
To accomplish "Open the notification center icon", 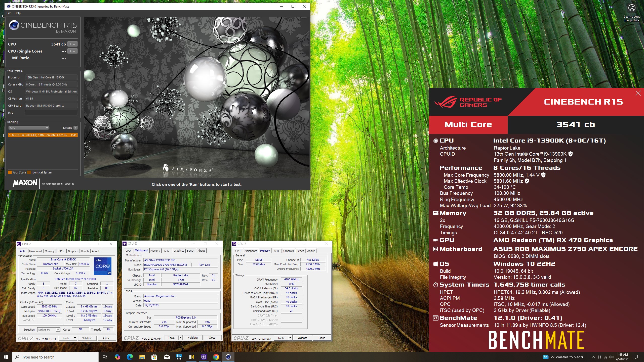I will coord(636,357).
